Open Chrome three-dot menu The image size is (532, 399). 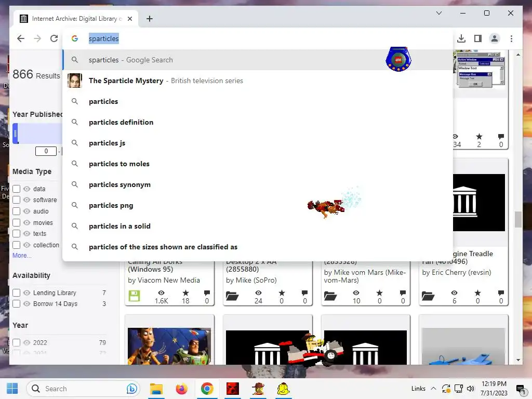(511, 38)
